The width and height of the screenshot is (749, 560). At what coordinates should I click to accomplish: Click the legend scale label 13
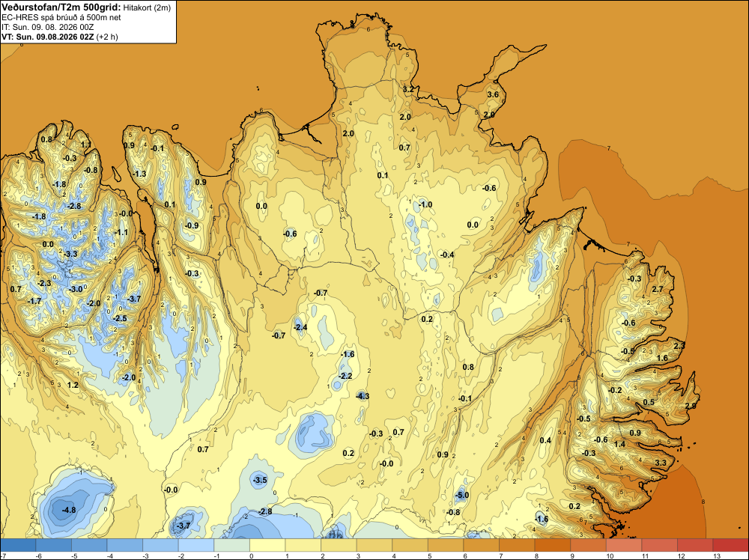click(x=717, y=556)
